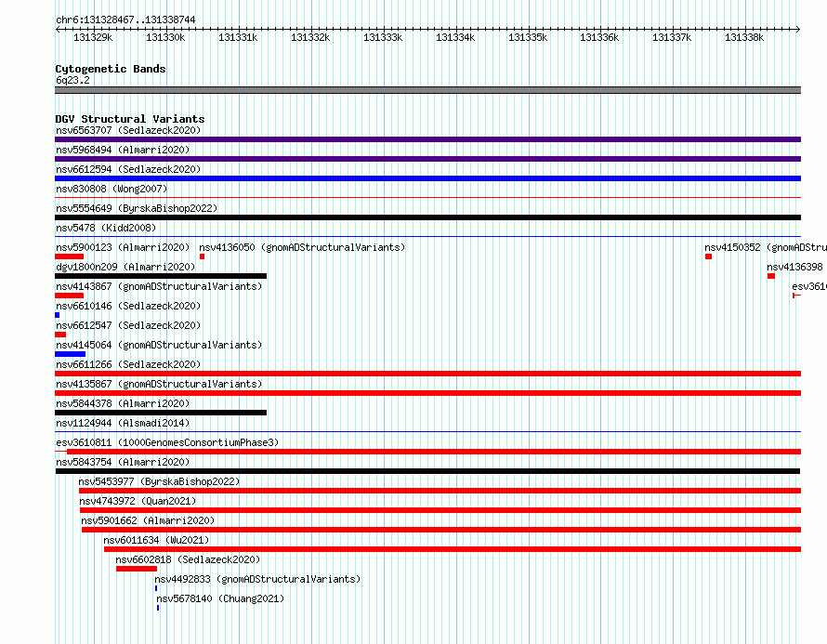This screenshot has height=644, width=827.
Task: Click the red nsv5900123 feature bar
Action: [69, 256]
